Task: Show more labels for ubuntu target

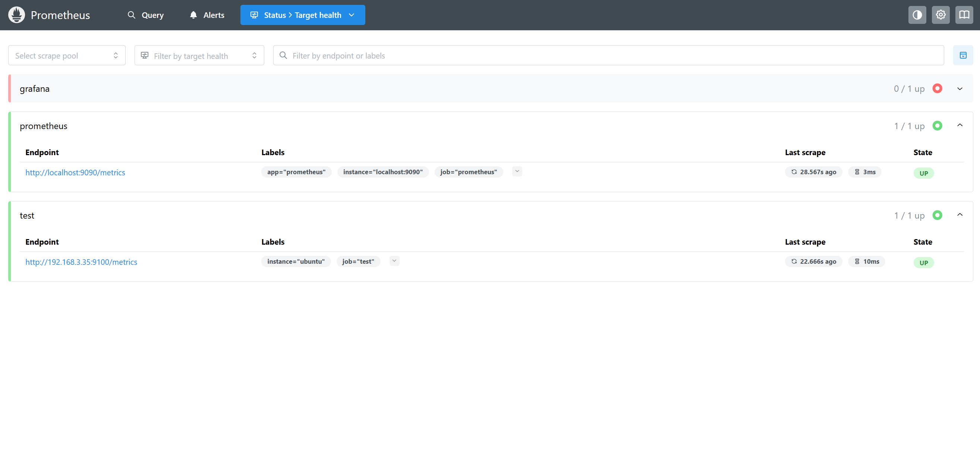Action: (394, 261)
